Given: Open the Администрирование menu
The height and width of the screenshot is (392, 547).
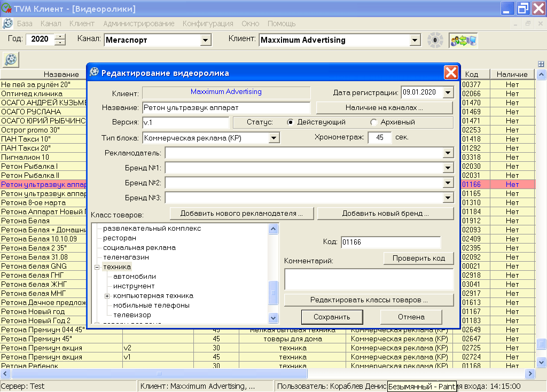Looking at the screenshot, I should tap(139, 23).
